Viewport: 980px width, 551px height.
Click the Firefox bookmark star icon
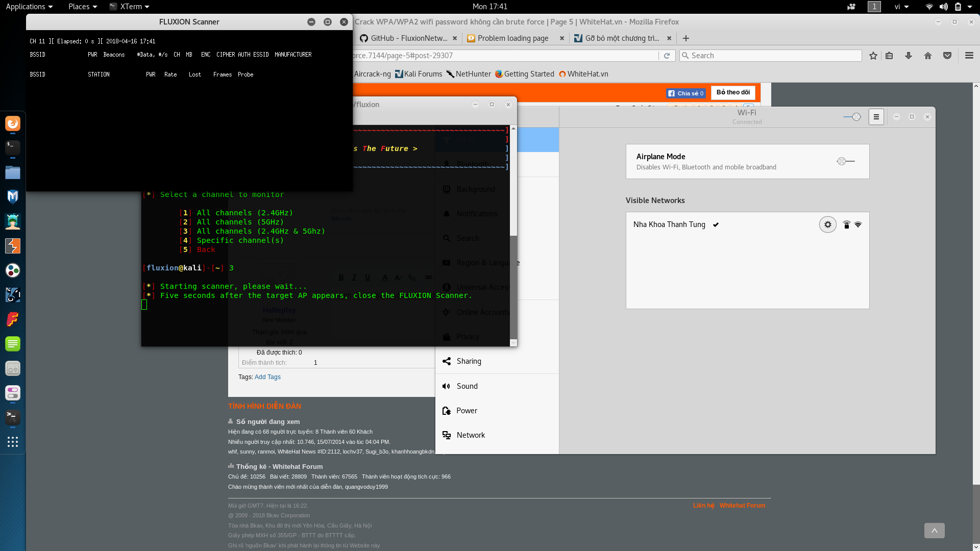click(873, 56)
